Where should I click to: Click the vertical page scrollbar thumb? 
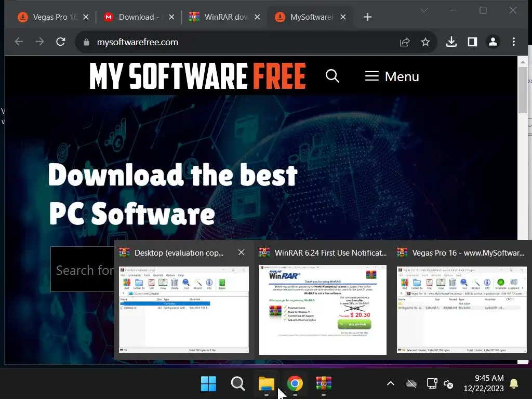(523, 90)
